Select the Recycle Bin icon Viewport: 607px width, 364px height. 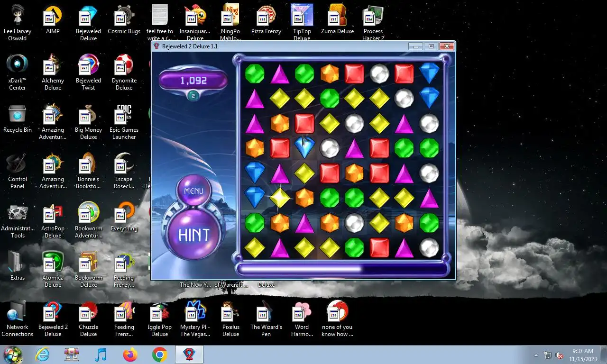tap(18, 118)
